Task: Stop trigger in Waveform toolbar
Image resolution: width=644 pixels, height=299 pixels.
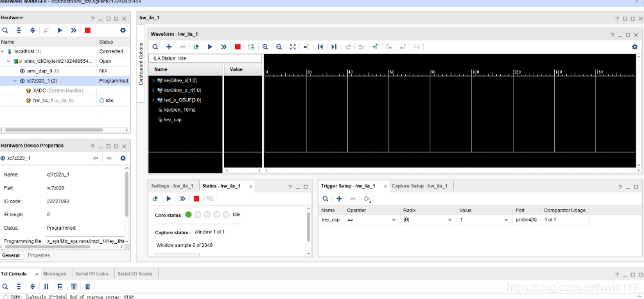Action: pos(238,47)
